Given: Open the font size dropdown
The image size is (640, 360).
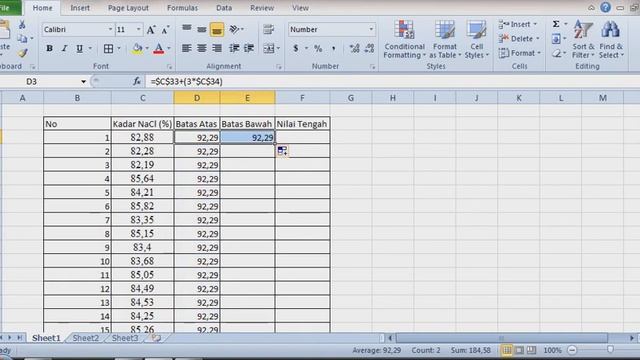Looking at the screenshot, I should (x=138, y=29).
